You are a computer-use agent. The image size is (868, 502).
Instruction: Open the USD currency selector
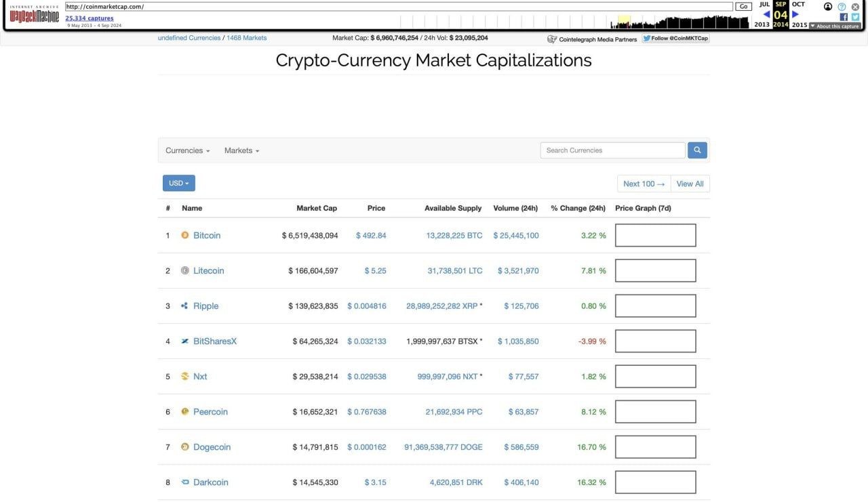(x=179, y=183)
